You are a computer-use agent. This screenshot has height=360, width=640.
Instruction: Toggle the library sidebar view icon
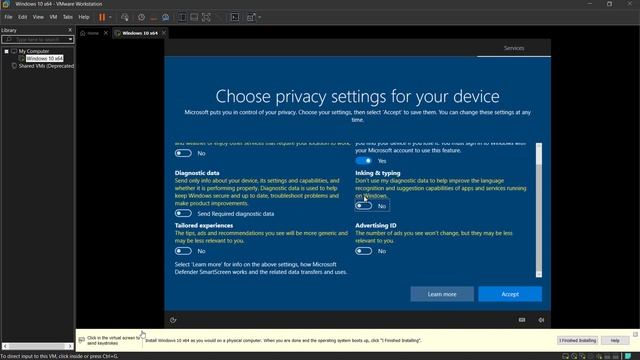coord(182,17)
